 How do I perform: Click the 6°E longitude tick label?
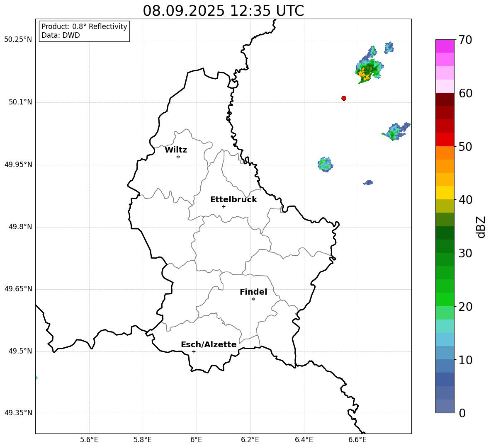point(196,440)
